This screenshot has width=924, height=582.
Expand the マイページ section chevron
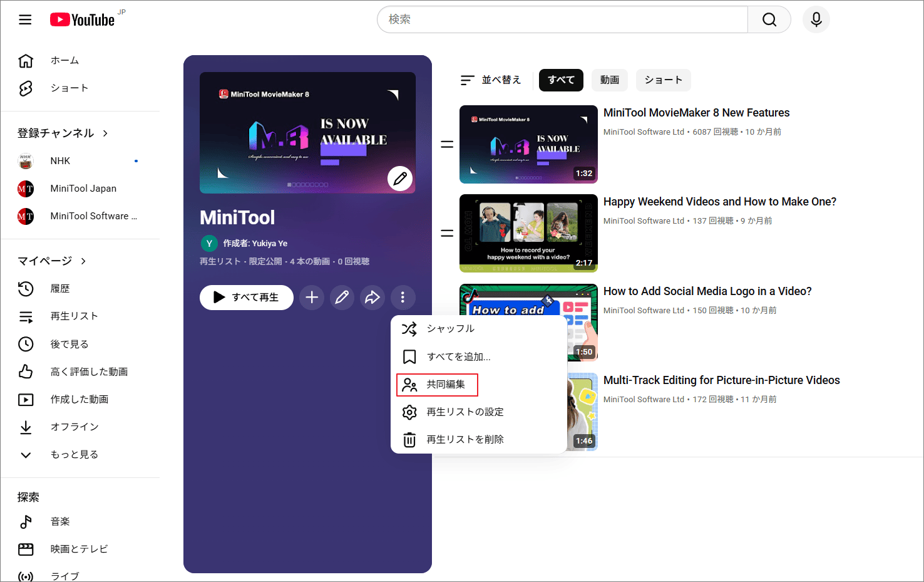tap(83, 261)
